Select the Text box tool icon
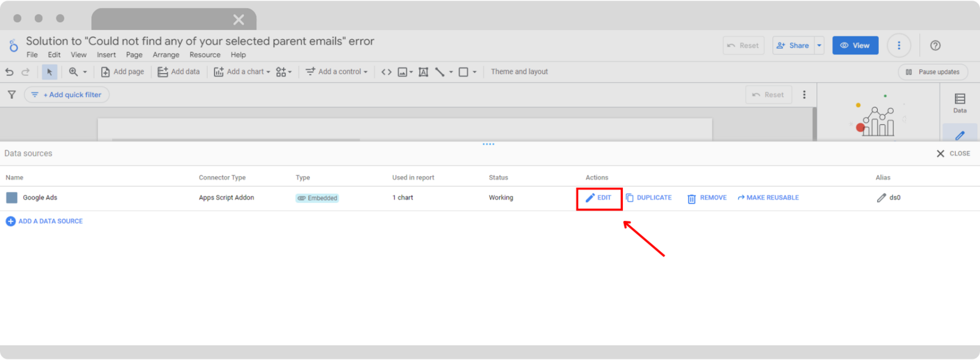 click(423, 72)
